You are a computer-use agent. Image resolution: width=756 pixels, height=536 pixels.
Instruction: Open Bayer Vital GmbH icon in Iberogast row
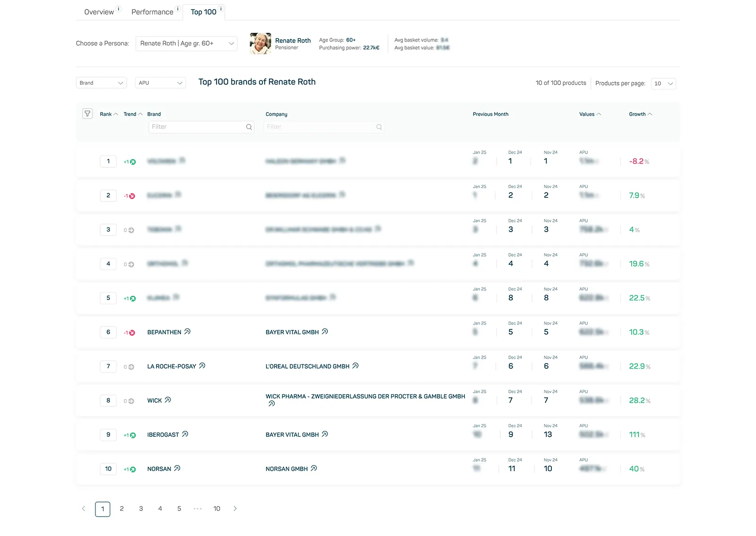click(x=325, y=434)
